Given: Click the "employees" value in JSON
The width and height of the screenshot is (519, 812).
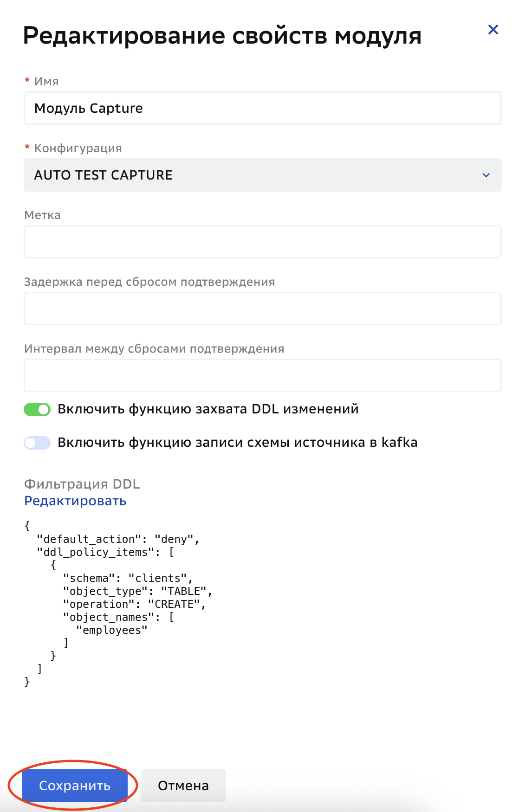Looking at the screenshot, I should [111, 630].
